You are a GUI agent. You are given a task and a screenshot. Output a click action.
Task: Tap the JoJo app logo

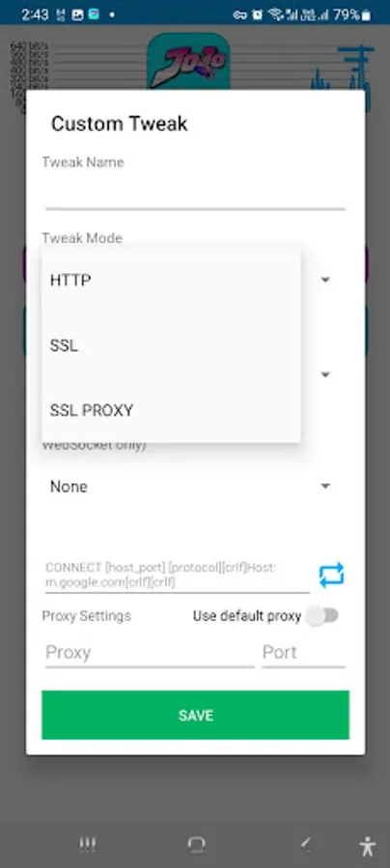pyautogui.click(x=188, y=61)
